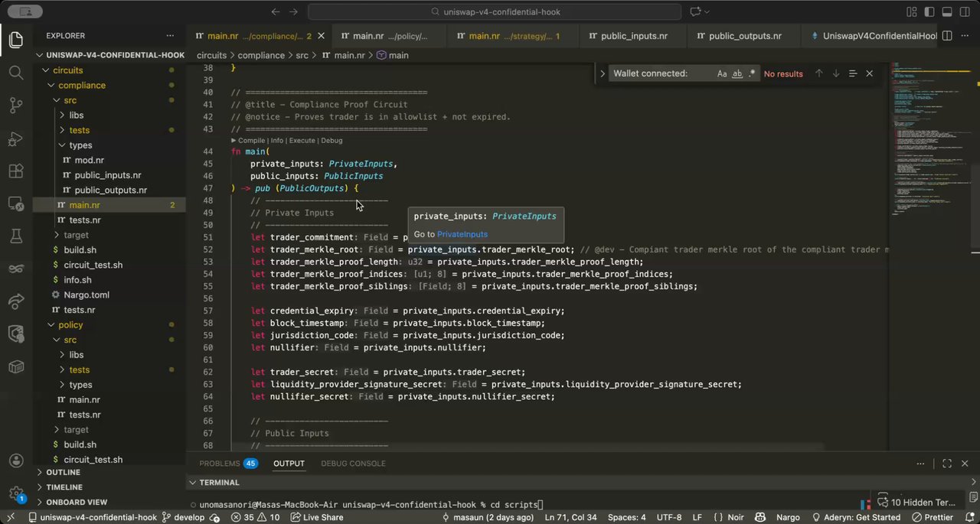Change Noir language mode in status bar
Viewport: 980px width, 524px height.
click(735, 517)
